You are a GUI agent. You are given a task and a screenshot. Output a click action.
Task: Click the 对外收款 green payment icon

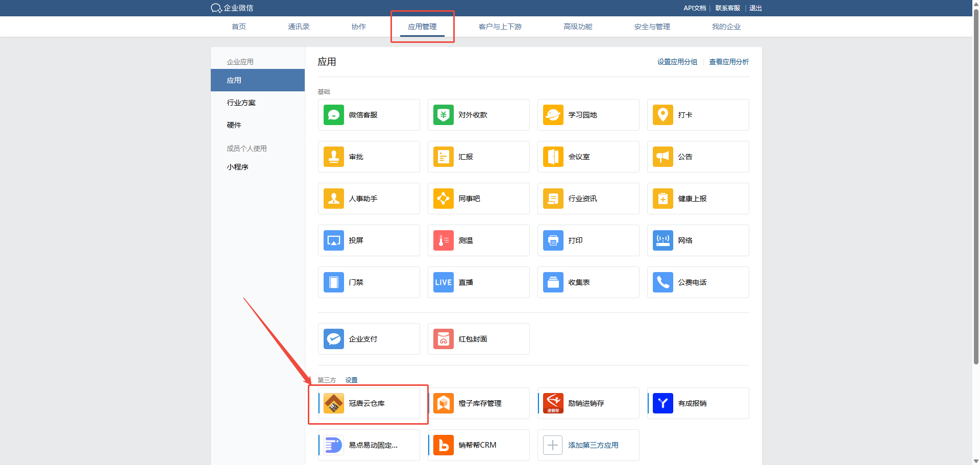tap(443, 115)
